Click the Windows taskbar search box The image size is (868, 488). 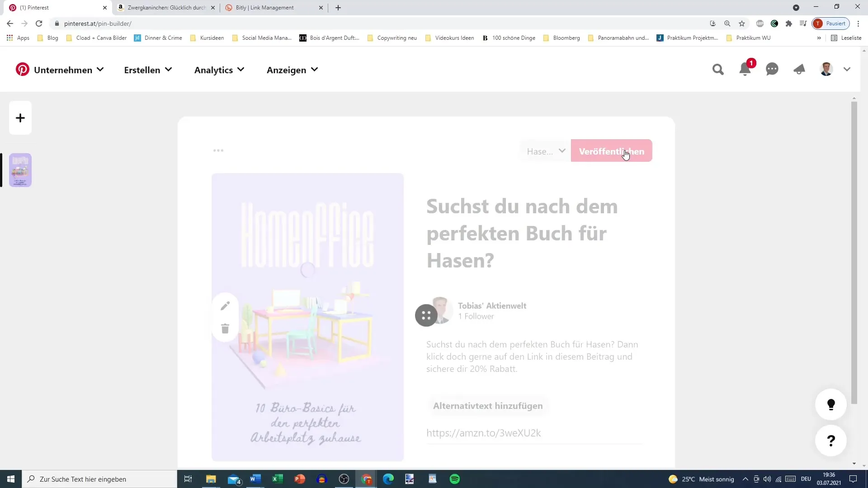(x=99, y=479)
